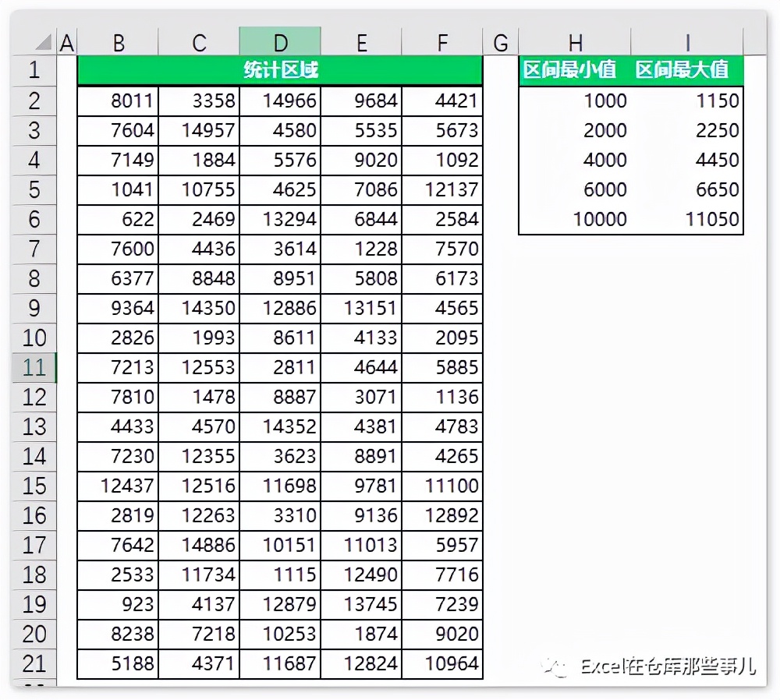The height and width of the screenshot is (700, 780).
Task: Select cell containing 1115
Action: (x=280, y=575)
